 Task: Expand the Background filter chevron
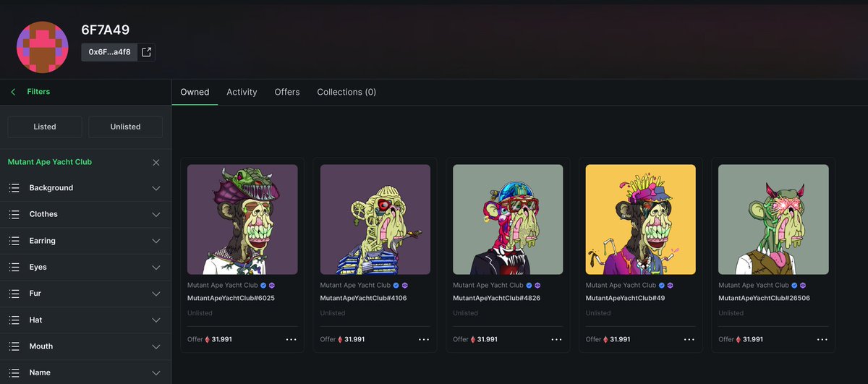(x=156, y=188)
